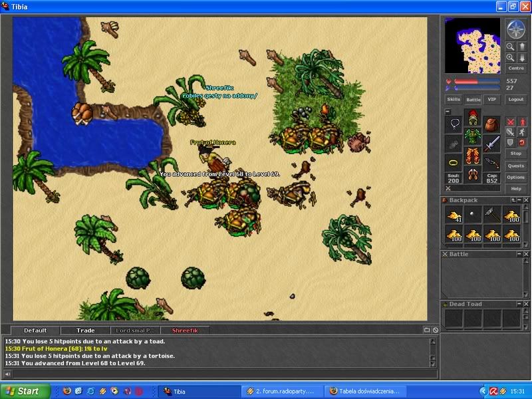Select the boots slot
This screenshot has height=399, width=532.
[x=473, y=175]
